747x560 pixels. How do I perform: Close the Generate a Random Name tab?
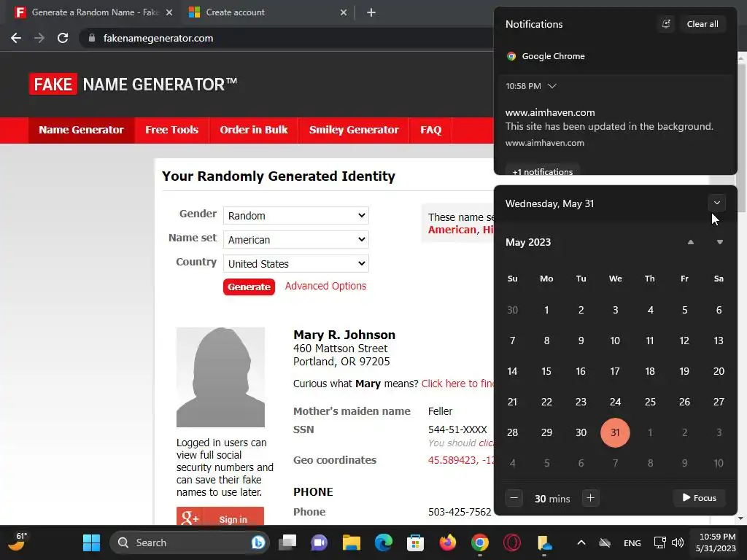169,12
